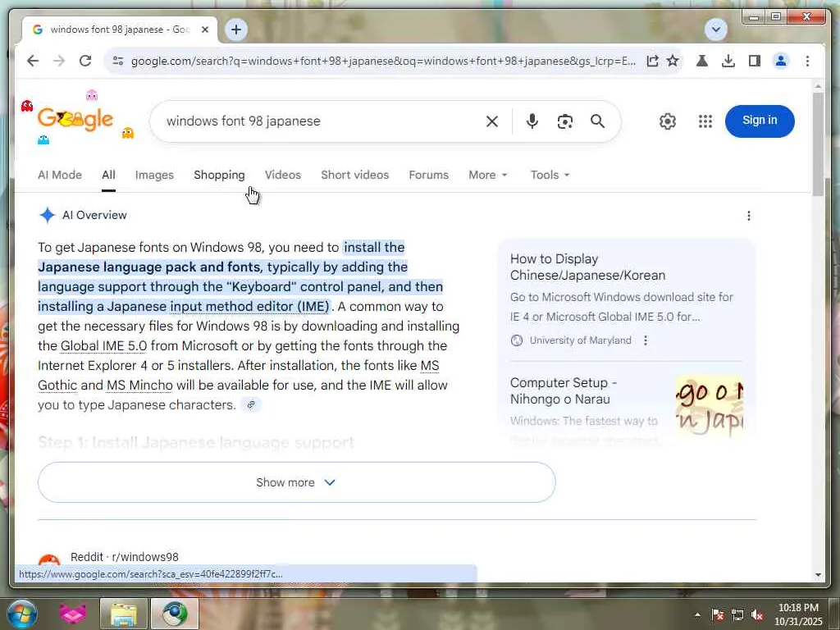This screenshot has width=840, height=630.
Task: Open Action Center flag icon
Action: pos(718,614)
